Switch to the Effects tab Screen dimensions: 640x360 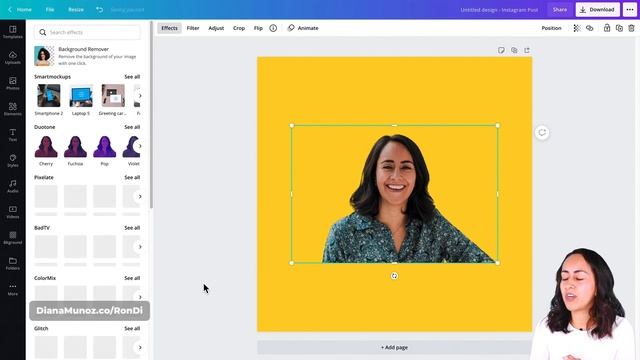click(169, 28)
